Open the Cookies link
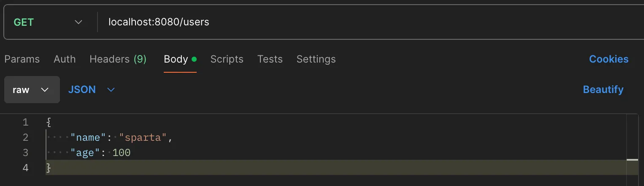Image resolution: width=644 pixels, height=186 pixels. (x=609, y=59)
